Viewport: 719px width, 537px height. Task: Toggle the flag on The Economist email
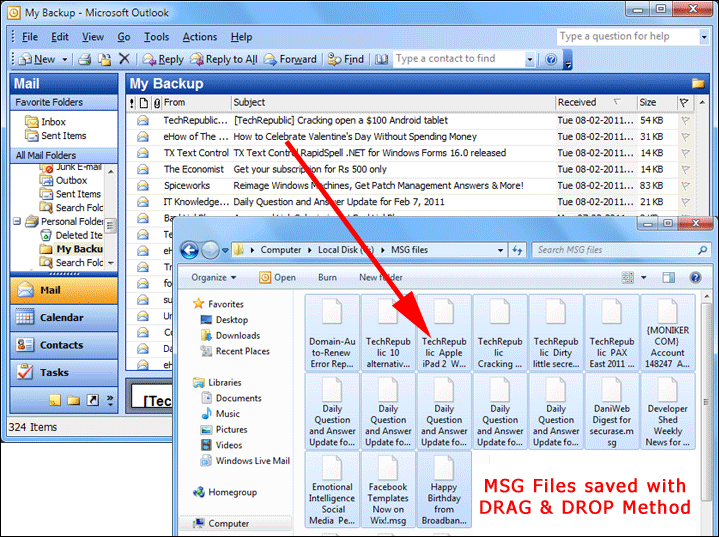(685, 169)
